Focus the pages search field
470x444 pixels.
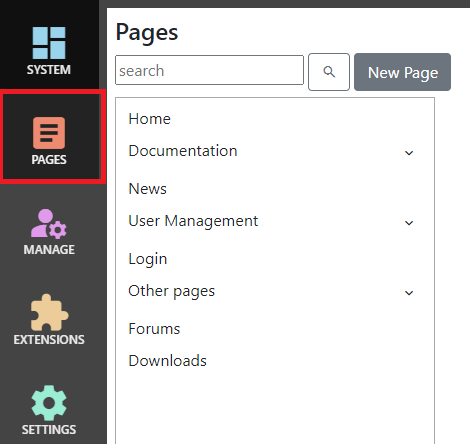tap(209, 70)
